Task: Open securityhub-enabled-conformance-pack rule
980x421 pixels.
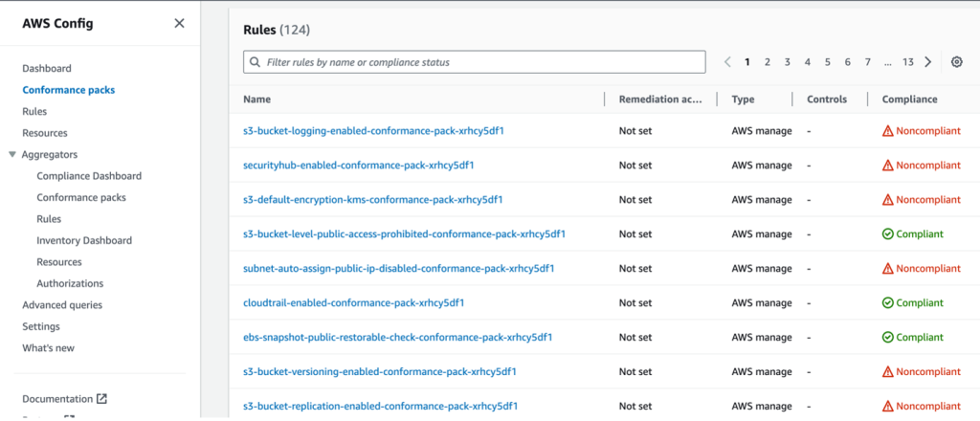Action: pyautogui.click(x=359, y=166)
